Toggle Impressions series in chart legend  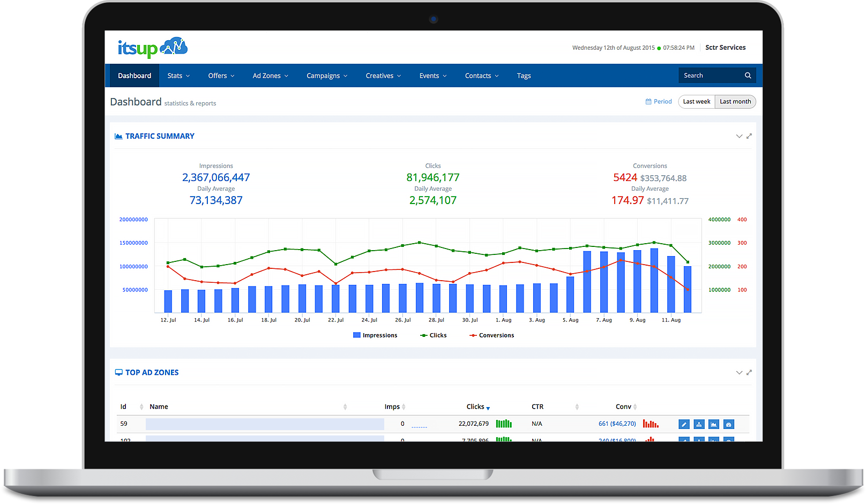pyautogui.click(x=375, y=335)
